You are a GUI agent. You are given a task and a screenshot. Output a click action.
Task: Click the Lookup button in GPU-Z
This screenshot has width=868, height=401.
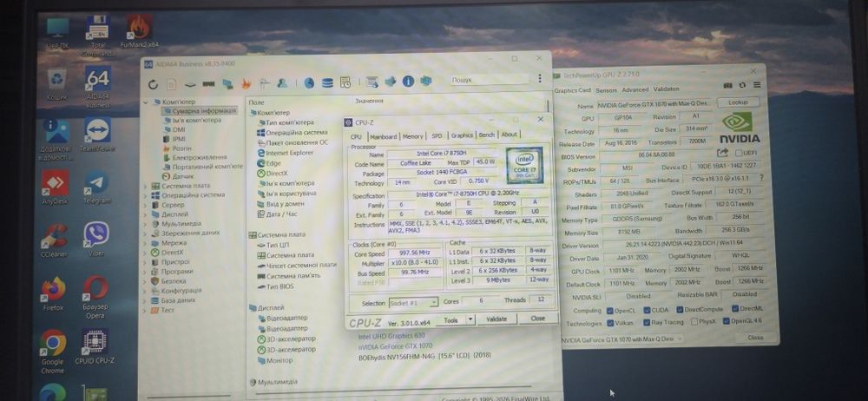tap(738, 102)
